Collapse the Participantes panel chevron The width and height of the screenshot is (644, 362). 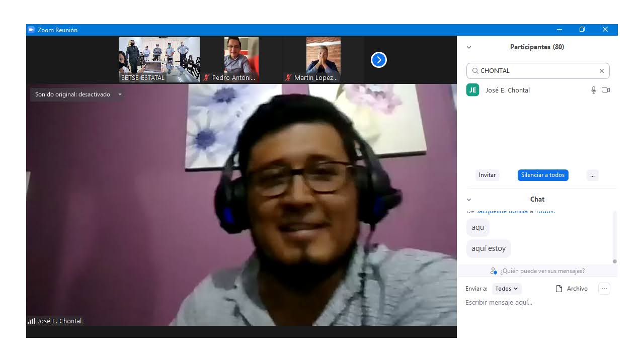tap(469, 47)
